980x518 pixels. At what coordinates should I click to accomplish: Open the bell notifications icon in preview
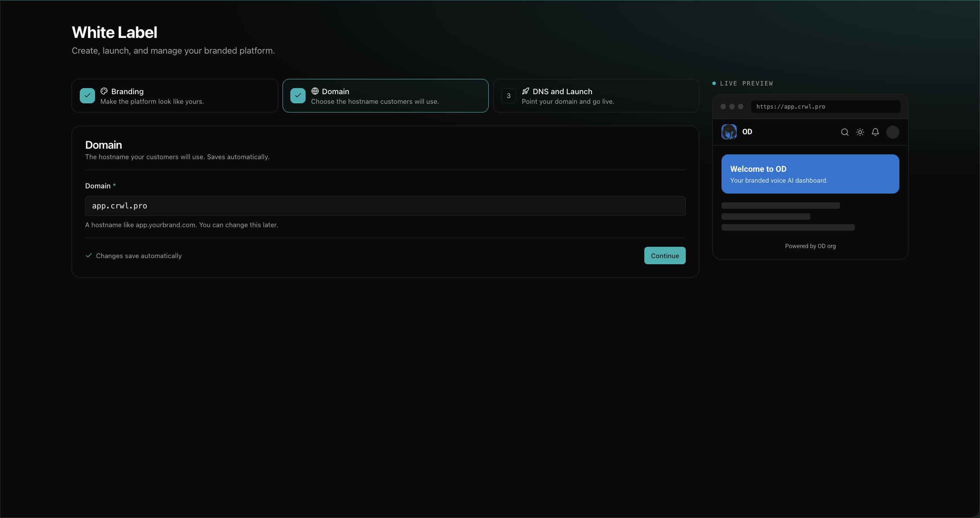point(875,132)
